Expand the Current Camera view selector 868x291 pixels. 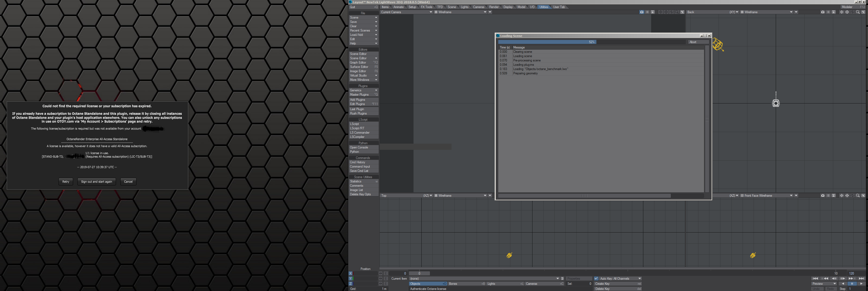[406, 12]
